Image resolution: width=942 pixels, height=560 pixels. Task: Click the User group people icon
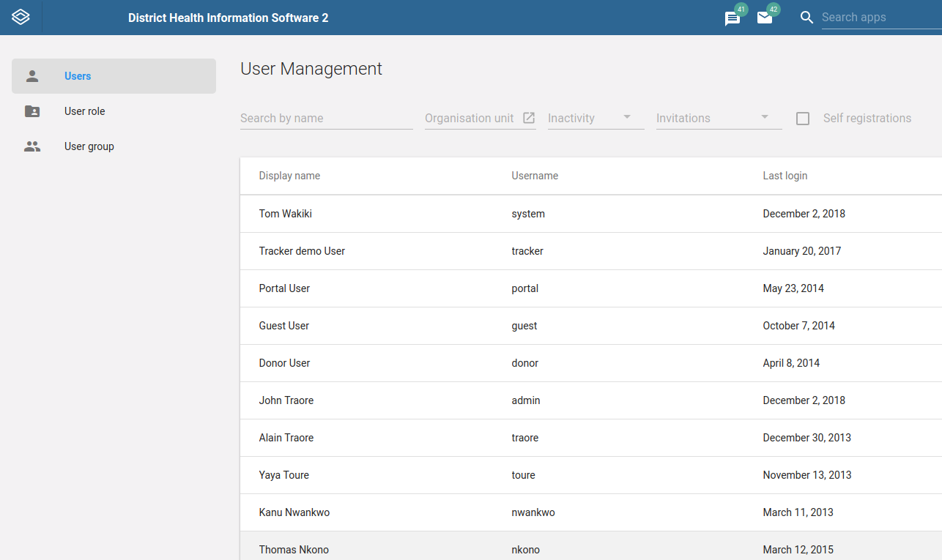coord(32,146)
